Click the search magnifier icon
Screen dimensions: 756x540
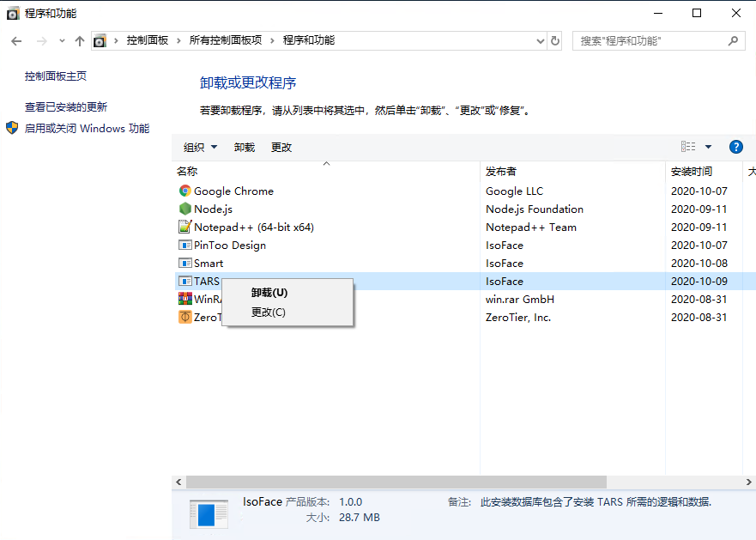tap(733, 41)
